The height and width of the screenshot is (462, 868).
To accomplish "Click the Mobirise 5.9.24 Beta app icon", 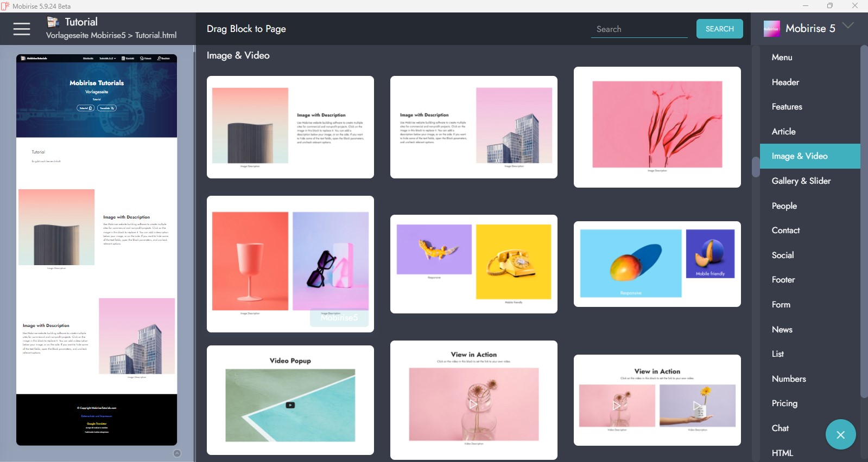I will 5,6.
